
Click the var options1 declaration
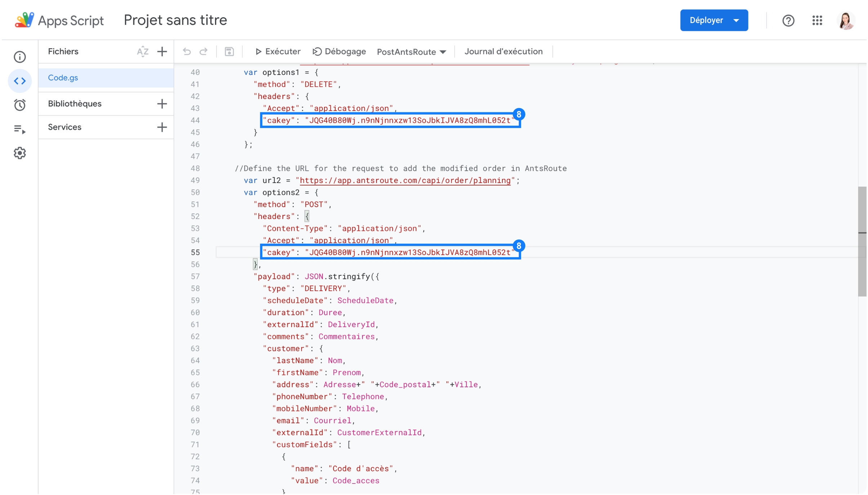pyautogui.click(x=281, y=72)
